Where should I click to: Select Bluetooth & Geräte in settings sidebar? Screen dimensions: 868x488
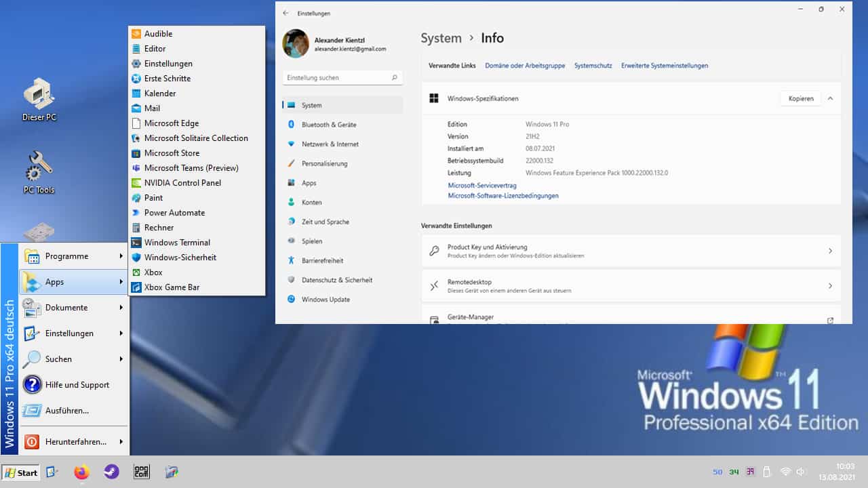click(342, 125)
